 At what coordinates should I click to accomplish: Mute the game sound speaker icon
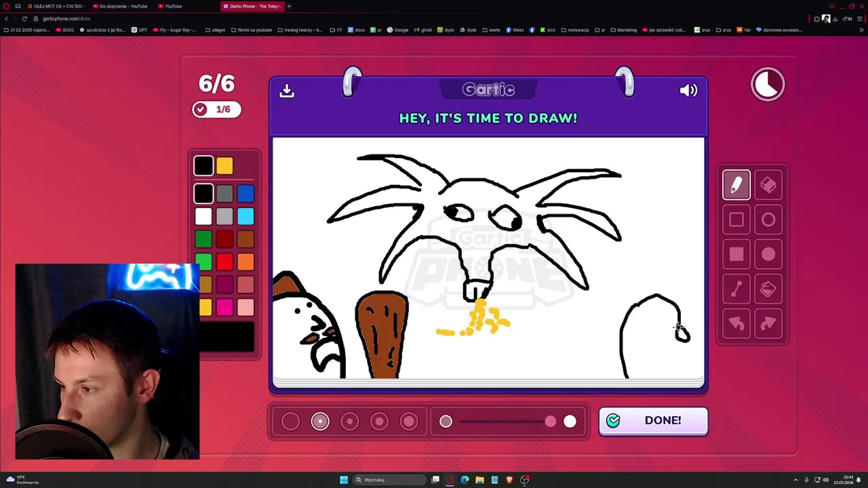(688, 90)
